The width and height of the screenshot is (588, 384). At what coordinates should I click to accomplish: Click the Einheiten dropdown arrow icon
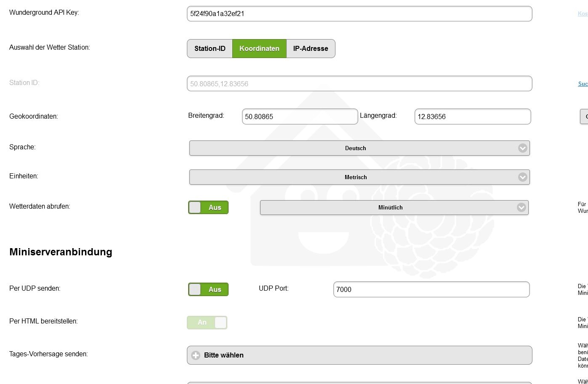point(522,177)
